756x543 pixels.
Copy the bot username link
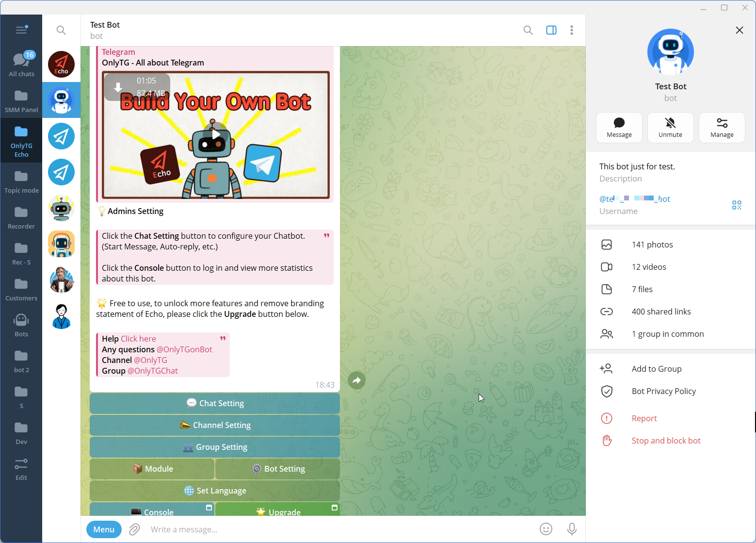[x=635, y=199]
